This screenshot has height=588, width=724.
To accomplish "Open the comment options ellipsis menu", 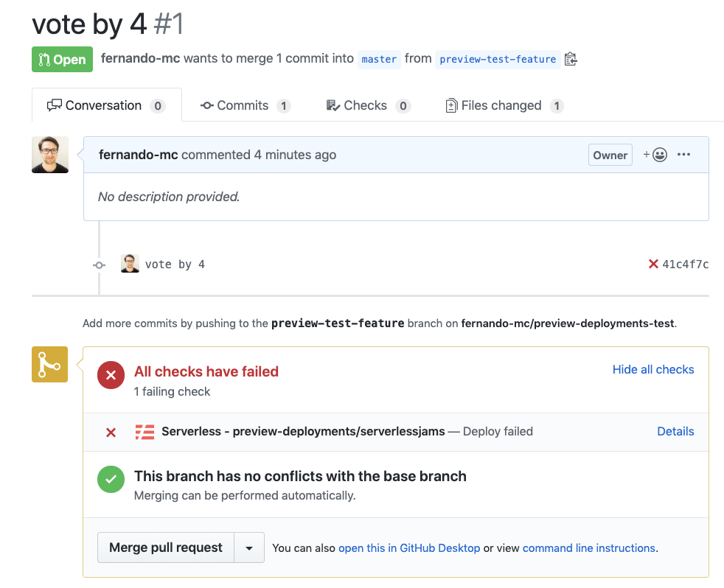I will tap(683, 155).
